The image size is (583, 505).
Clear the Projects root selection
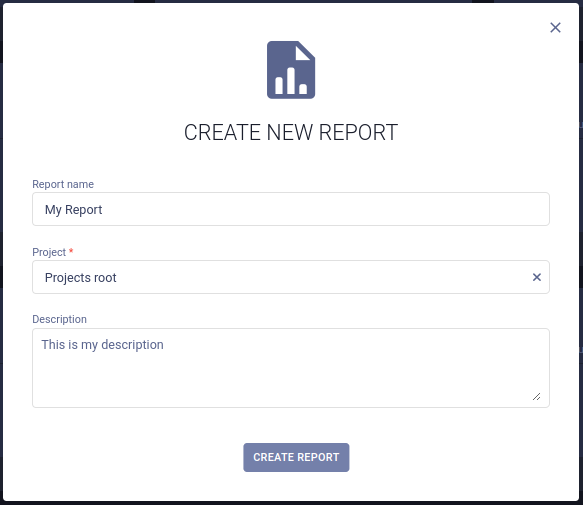coord(537,277)
